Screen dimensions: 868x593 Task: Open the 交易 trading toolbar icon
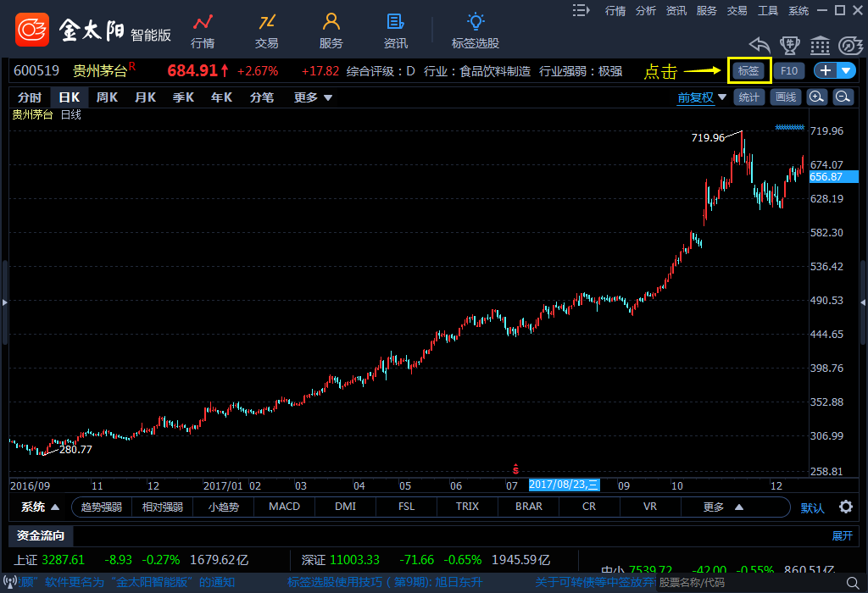click(267, 31)
